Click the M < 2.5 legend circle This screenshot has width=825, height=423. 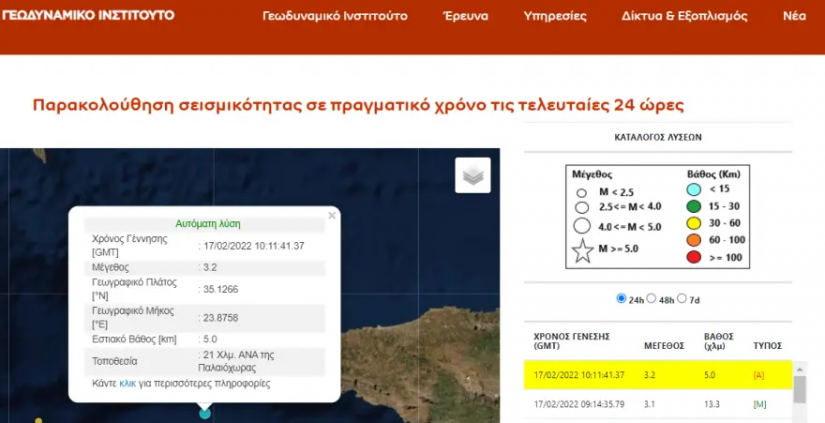(580, 193)
